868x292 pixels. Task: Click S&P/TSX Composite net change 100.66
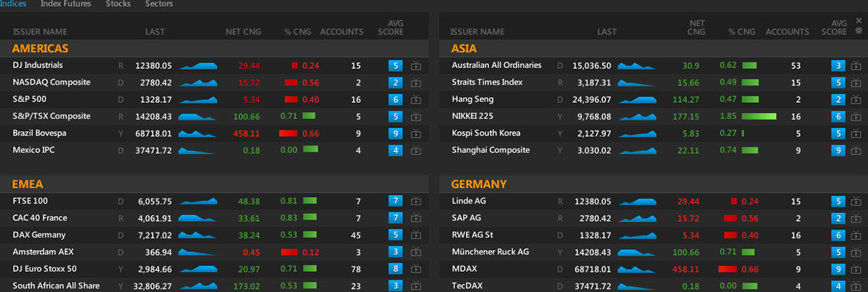point(246,116)
